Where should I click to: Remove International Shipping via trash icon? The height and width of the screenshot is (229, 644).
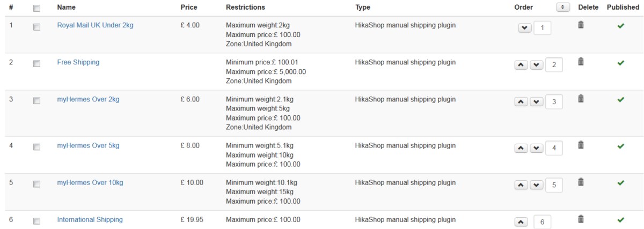tap(581, 219)
